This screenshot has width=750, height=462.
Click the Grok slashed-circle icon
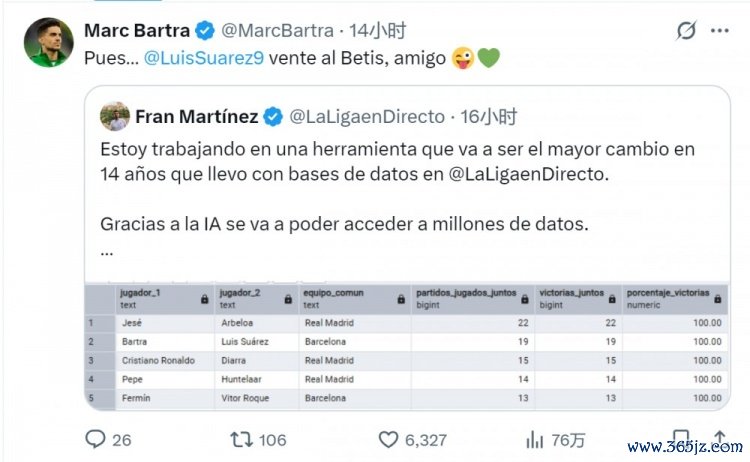click(x=686, y=31)
